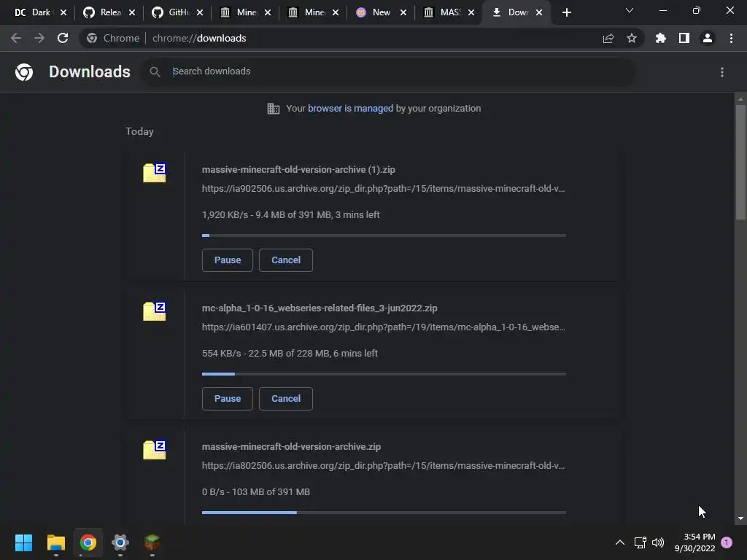Click the search magnifier icon in downloads
The image size is (747, 560).
(x=155, y=72)
